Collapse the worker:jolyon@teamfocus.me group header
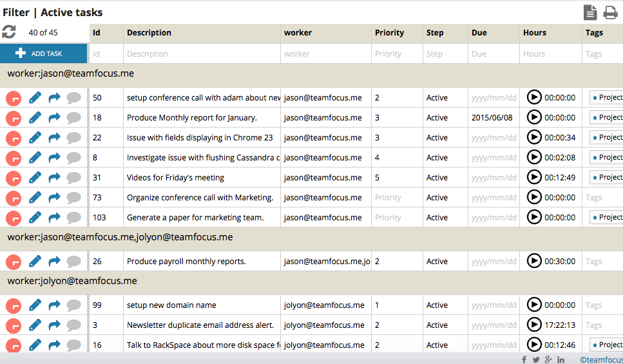Screen dimensions: 623x364 [72, 281]
